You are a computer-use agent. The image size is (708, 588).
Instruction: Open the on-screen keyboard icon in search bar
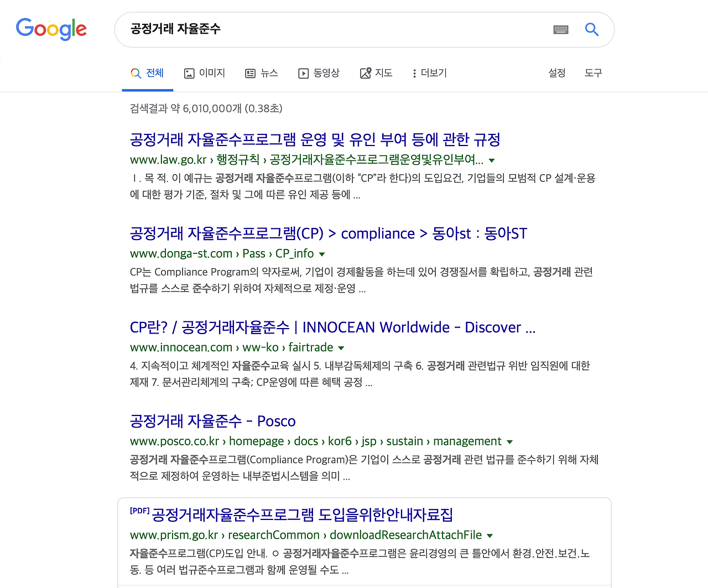tap(561, 29)
